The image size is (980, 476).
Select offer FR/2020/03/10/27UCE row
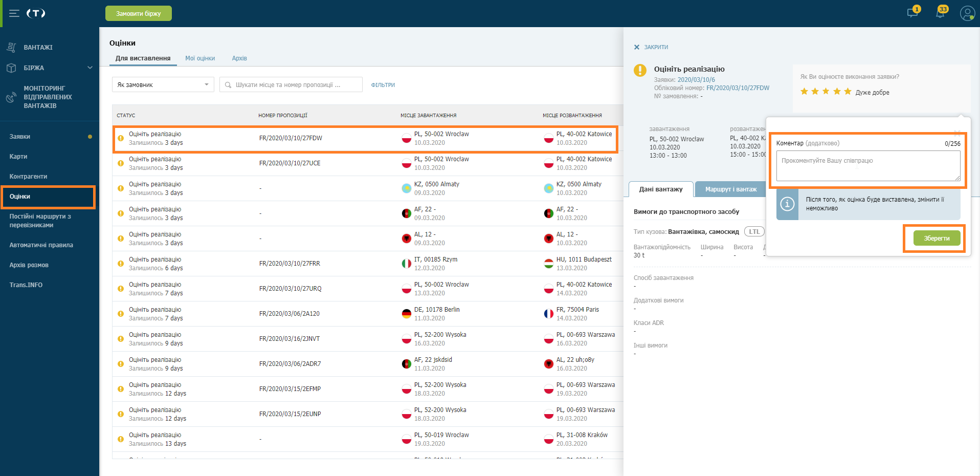[x=367, y=164]
